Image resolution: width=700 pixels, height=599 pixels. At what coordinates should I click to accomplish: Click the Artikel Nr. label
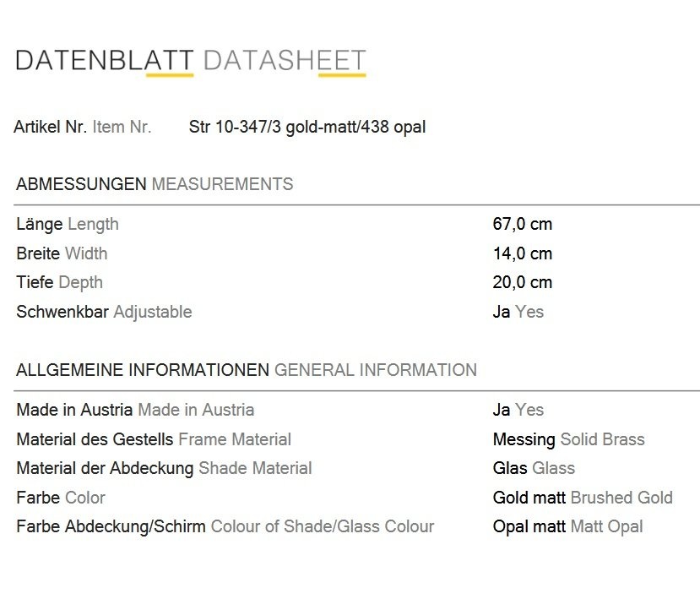51,127
